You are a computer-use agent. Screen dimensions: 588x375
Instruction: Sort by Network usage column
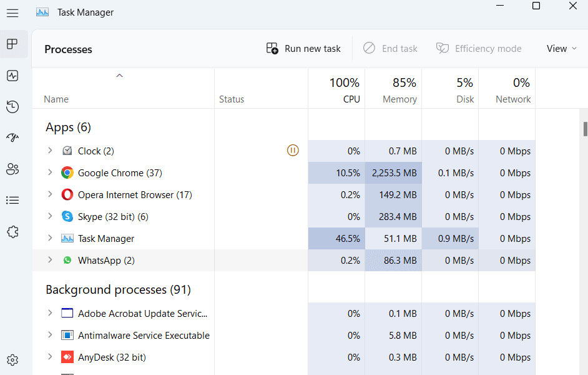[x=507, y=89]
